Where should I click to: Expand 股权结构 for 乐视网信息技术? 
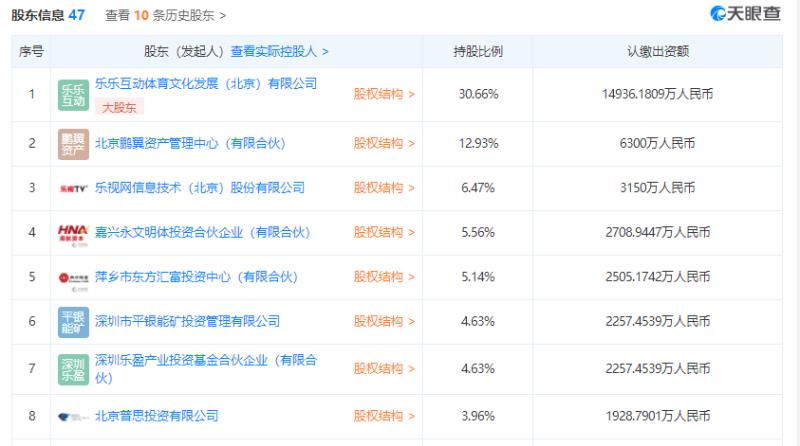(x=384, y=188)
